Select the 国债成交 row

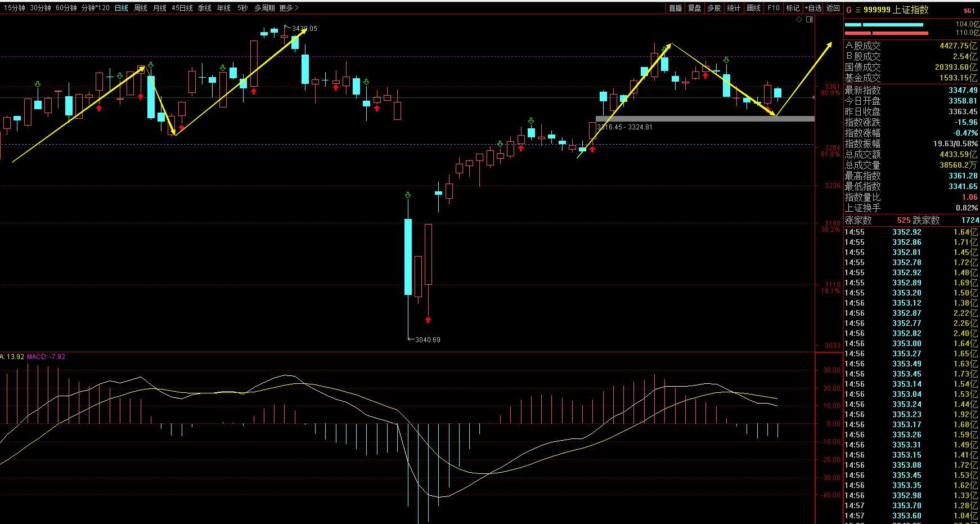[x=911, y=67]
